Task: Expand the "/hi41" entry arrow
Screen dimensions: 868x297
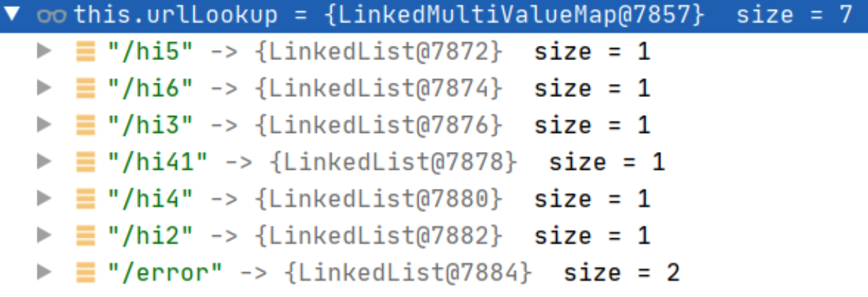Action: [x=44, y=161]
